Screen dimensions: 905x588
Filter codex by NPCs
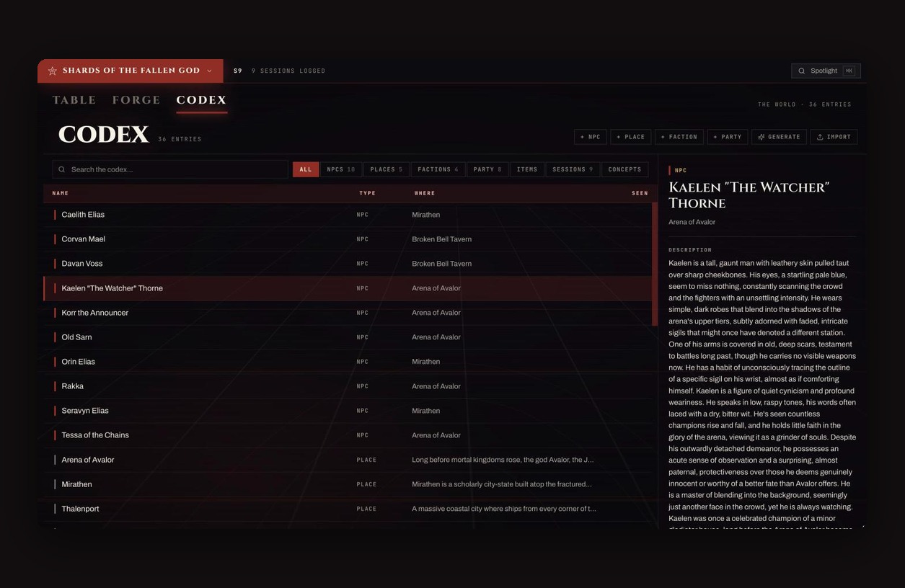click(x=341, y=169)
